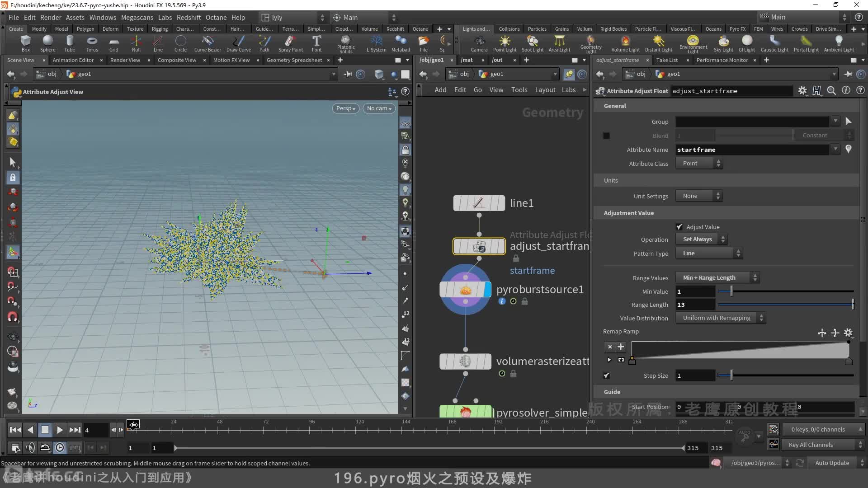Open the Pattern Type dropdown
Image resolution: width=868 pixels, height=488 pixels.
tap(709, 253)
